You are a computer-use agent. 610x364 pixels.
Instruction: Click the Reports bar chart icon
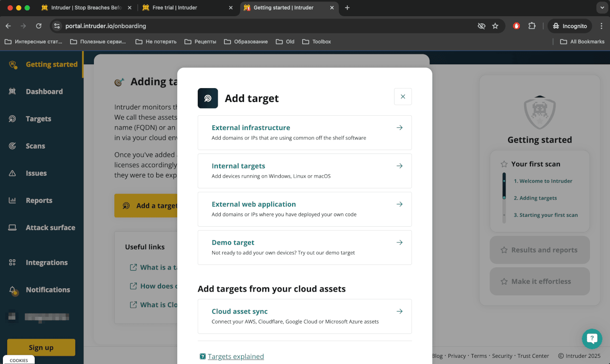(x=12, y=201)
